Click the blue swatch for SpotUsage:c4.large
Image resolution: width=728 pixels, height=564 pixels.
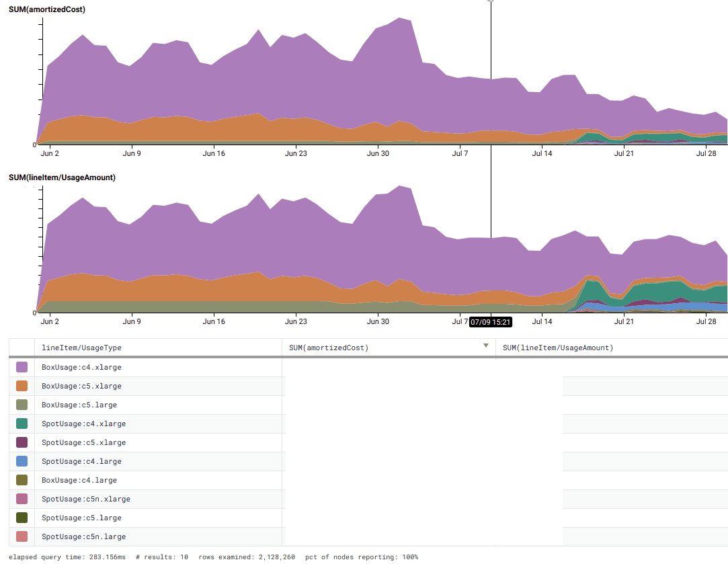click(22, 461)
